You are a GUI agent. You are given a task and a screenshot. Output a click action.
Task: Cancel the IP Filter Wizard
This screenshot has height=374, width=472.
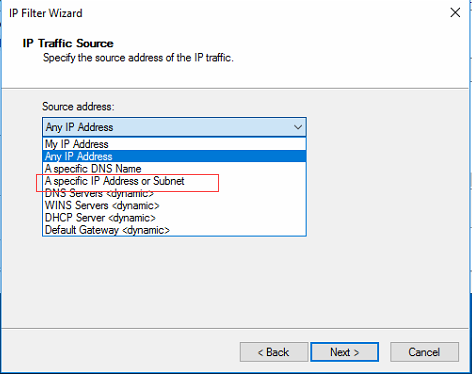[424, 352]
